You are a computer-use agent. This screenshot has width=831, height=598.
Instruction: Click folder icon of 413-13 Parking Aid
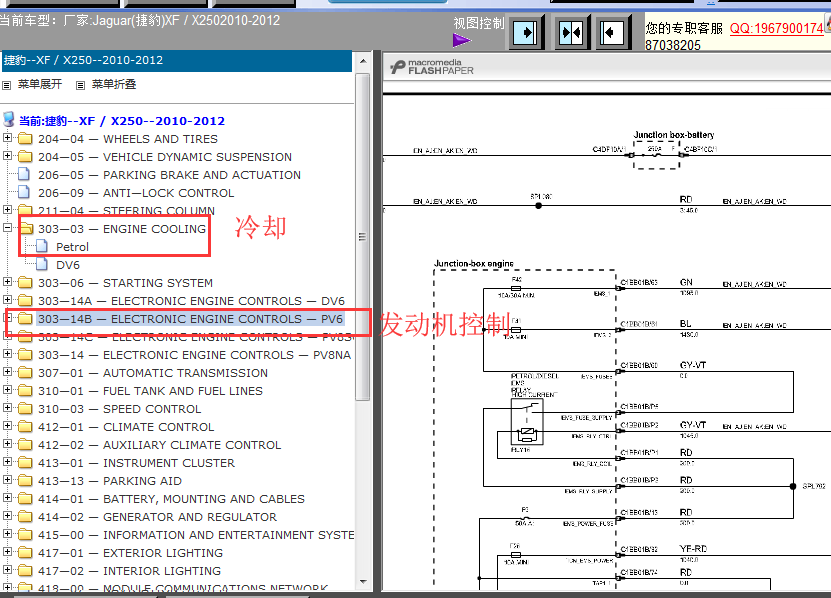25,481
